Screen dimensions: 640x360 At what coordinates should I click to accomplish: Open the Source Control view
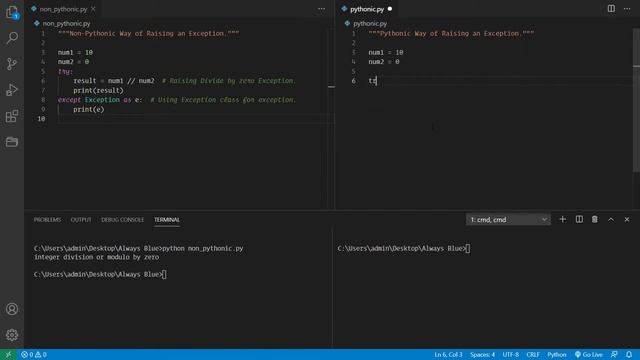12,64
